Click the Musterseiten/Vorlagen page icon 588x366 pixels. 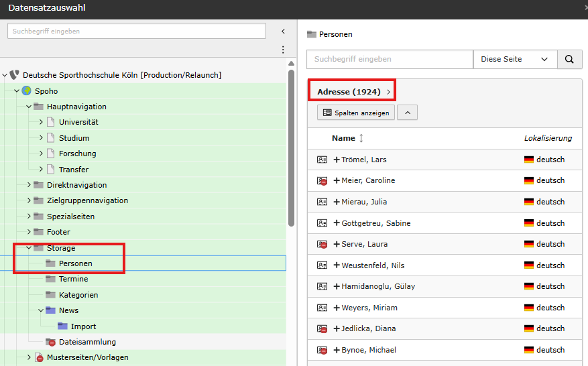pos(39,357)
